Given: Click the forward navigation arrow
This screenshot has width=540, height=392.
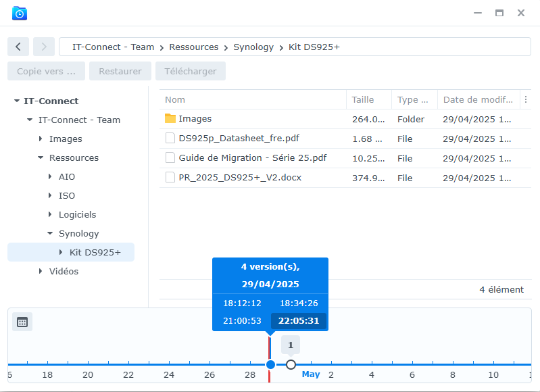Looking at the screenshot, I should click(x=44, y=47).
